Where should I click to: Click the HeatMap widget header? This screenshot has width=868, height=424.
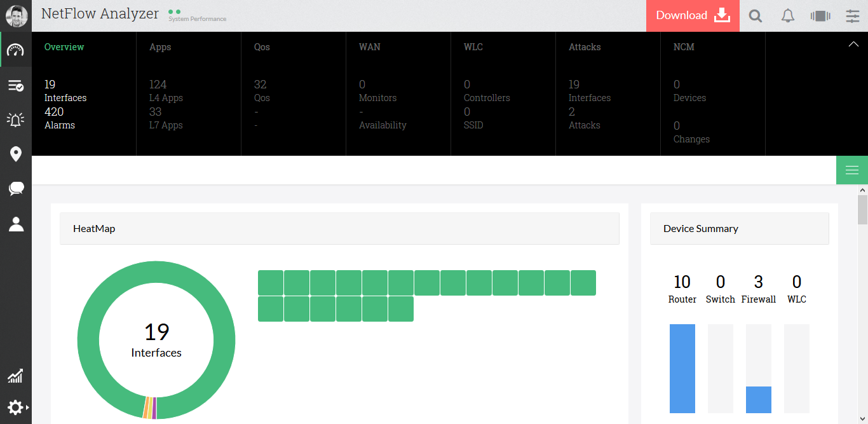tap(339, 229)
